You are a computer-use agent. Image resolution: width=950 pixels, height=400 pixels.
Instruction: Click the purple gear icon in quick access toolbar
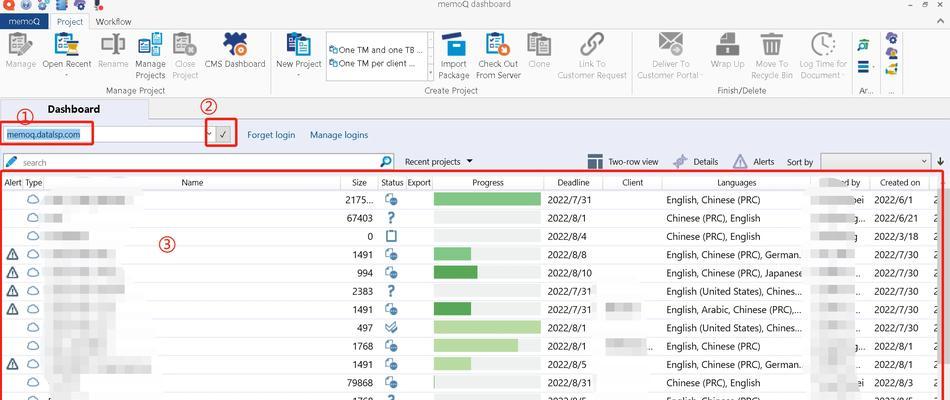point(79,4)
